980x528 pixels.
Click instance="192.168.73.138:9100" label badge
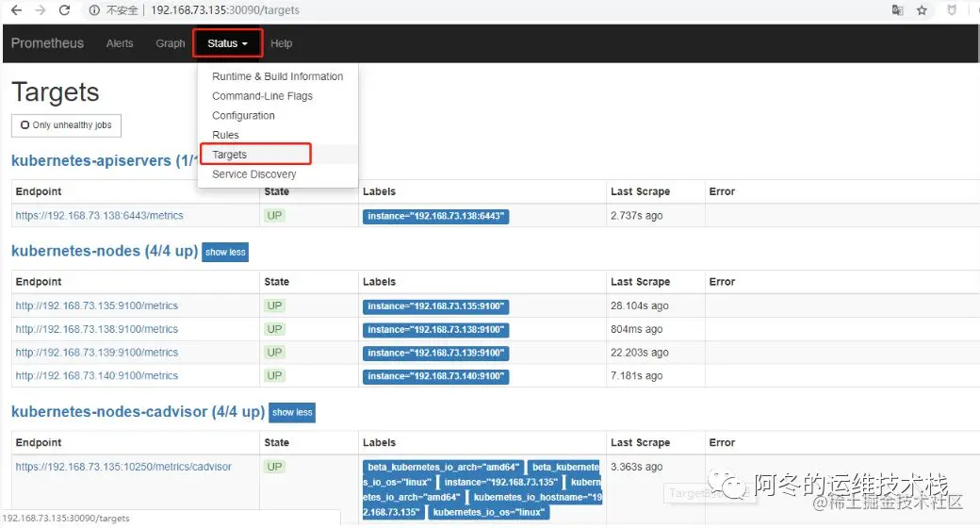pos(435,330)
